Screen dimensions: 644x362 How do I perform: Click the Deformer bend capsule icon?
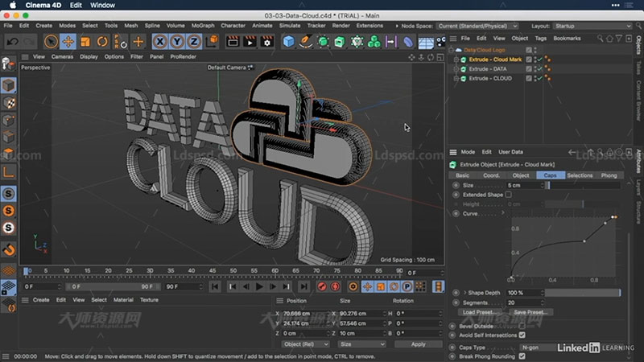coord(408,42)
